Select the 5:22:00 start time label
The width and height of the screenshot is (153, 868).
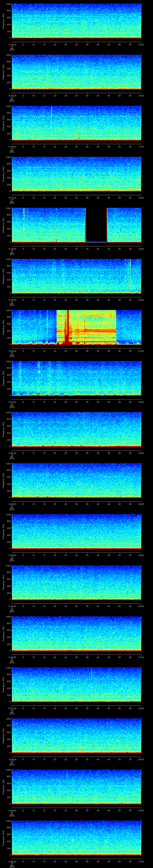[x=12, y=453]
